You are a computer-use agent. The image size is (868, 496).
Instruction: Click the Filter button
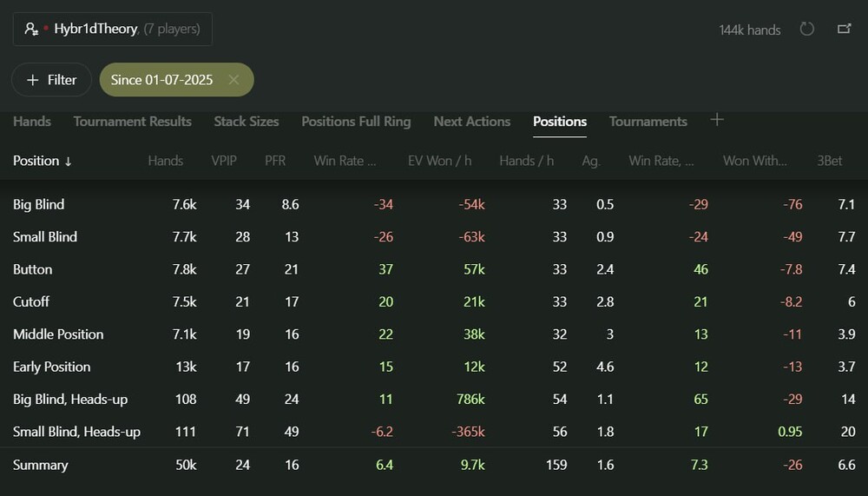[x=51, y=80]
